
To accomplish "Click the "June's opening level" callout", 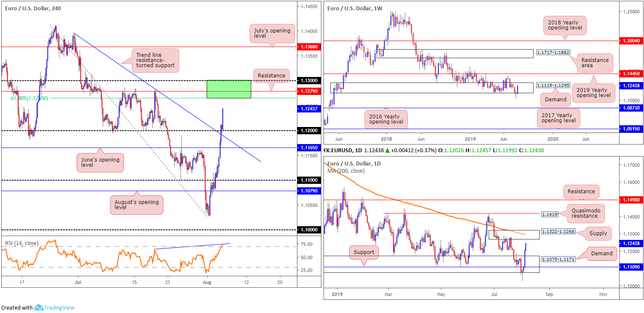I will point(99,162).
